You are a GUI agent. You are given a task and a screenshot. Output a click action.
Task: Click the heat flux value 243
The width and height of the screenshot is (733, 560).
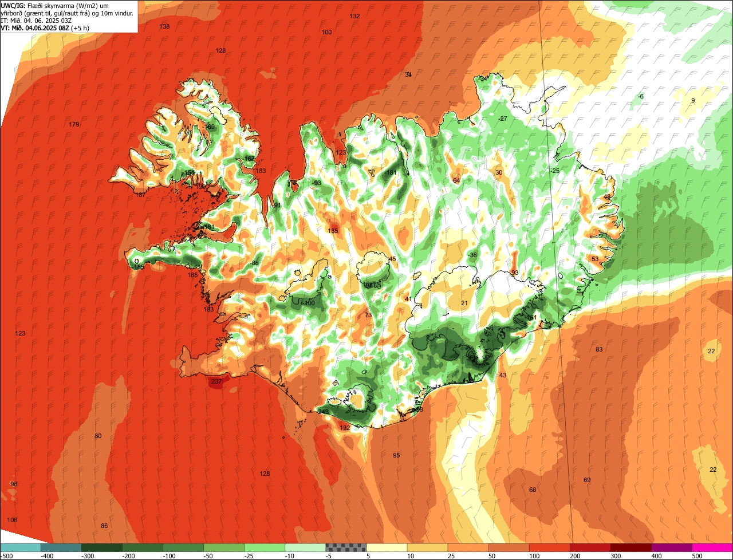tap(324, 412)
